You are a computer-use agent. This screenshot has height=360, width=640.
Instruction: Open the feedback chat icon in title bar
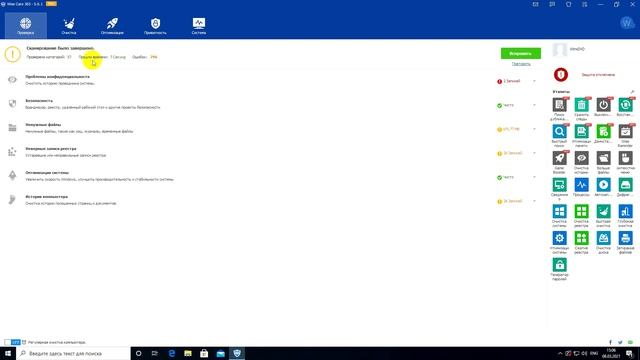point(552,4)
